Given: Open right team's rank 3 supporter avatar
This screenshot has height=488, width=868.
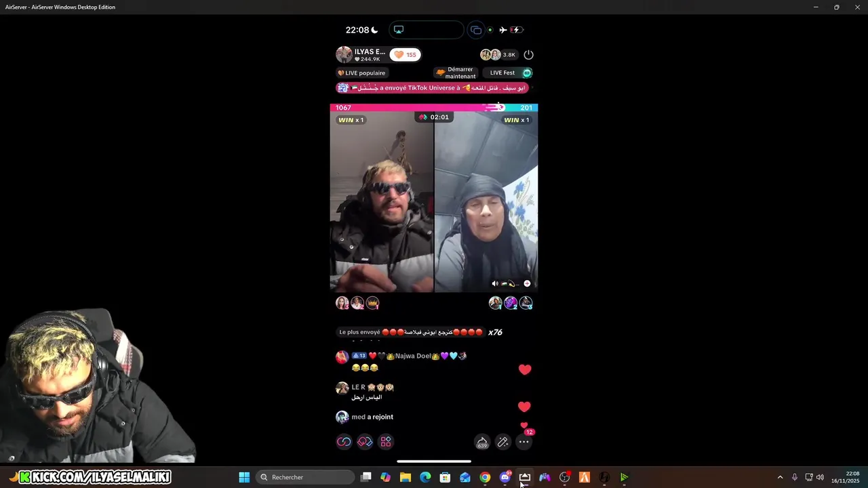Looking at the screenshot, I should click(526, 303).
